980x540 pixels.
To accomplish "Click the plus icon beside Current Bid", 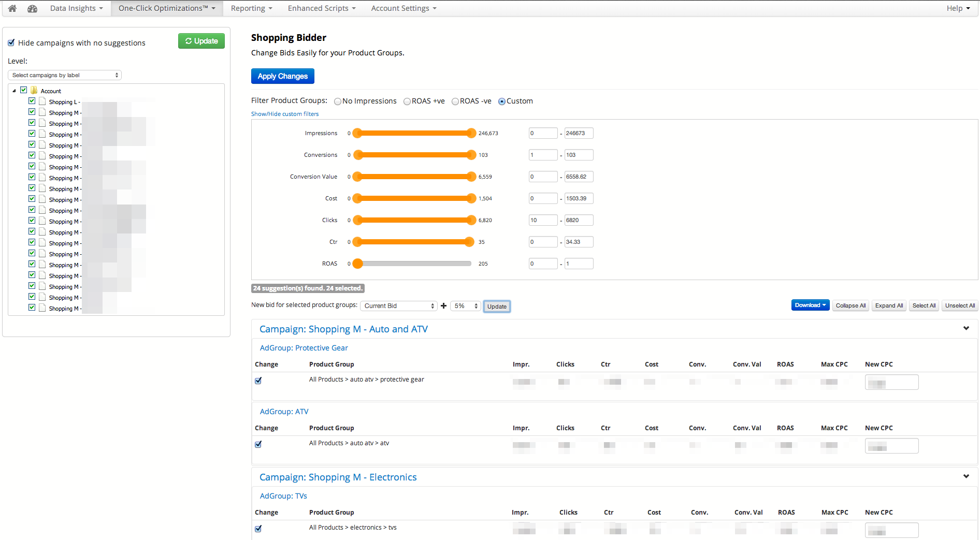I will click(x=443, y=305).
